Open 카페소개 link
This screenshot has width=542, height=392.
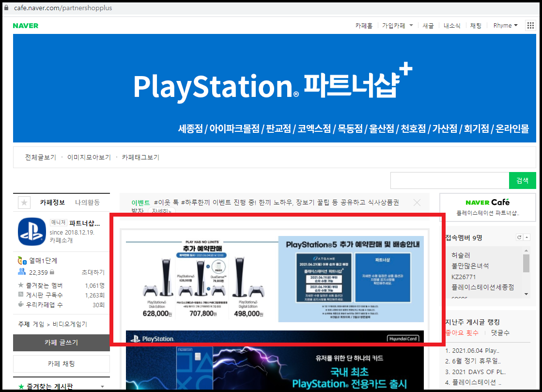[61, 240]
